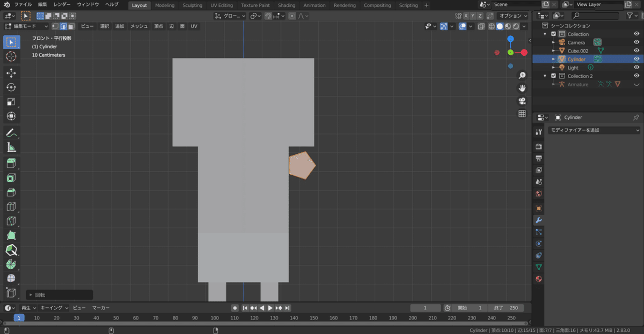Click the 終了 end frame field

[506, 308]
